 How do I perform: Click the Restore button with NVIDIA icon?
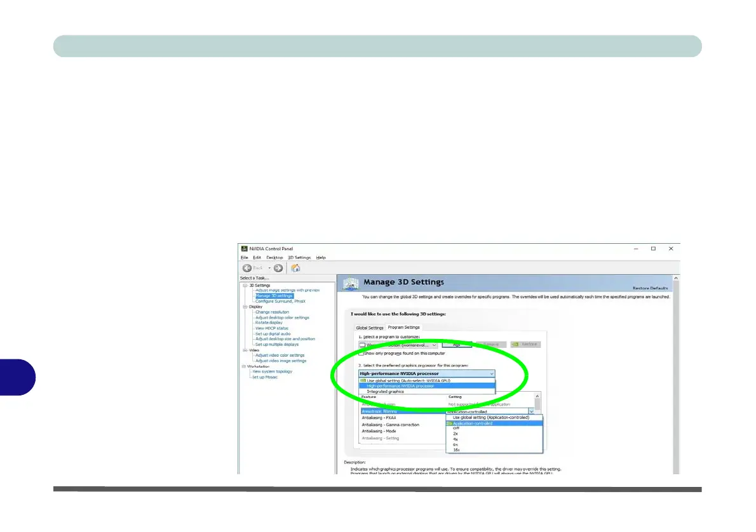pyautogui.click(x=525, y=345)
